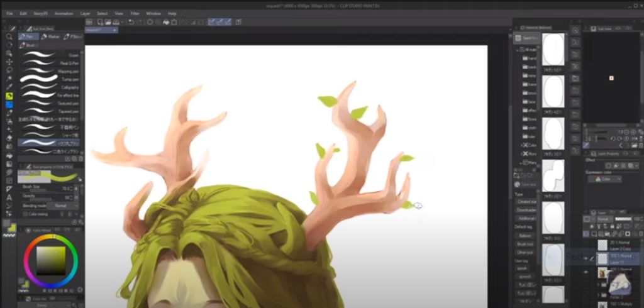Click the Undo arrow in command bar
644x308 pixels.
tap(131, 22)
